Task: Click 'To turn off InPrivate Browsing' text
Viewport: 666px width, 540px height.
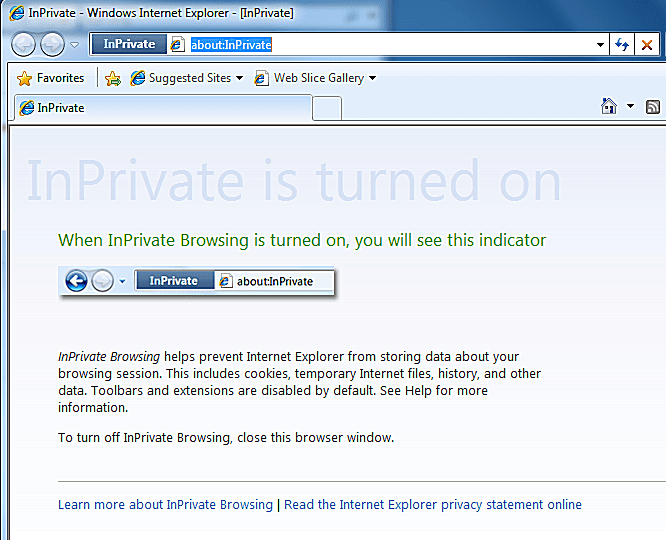Action: (226, 438)
